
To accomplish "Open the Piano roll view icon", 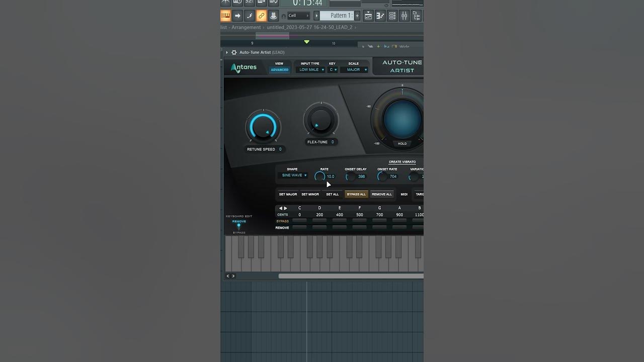I will point(380,16).
